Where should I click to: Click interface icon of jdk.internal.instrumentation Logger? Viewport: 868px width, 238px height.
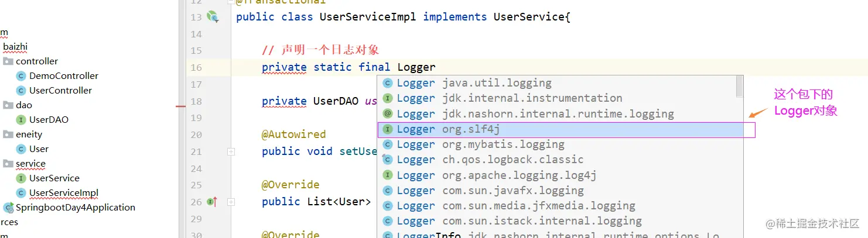[x=387, y=98]
